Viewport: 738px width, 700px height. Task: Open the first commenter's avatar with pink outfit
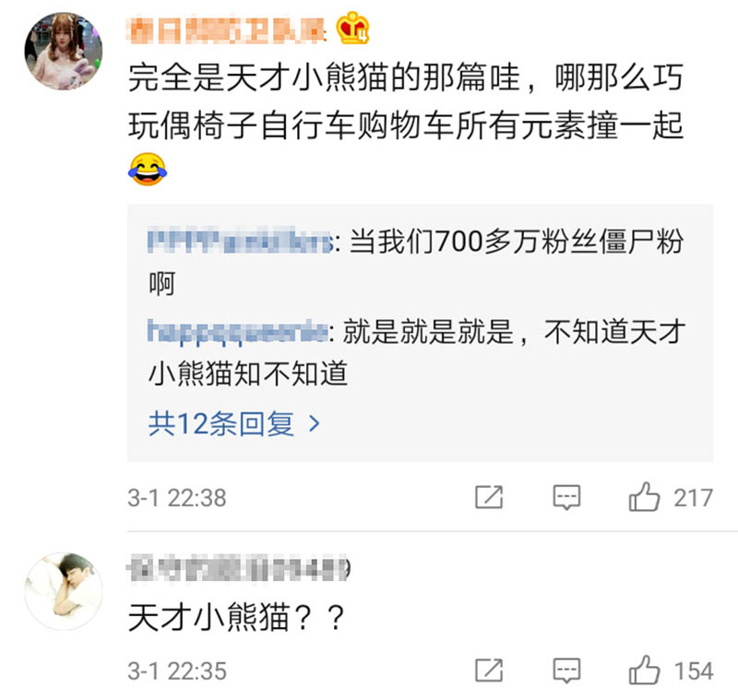pos(63,52)
